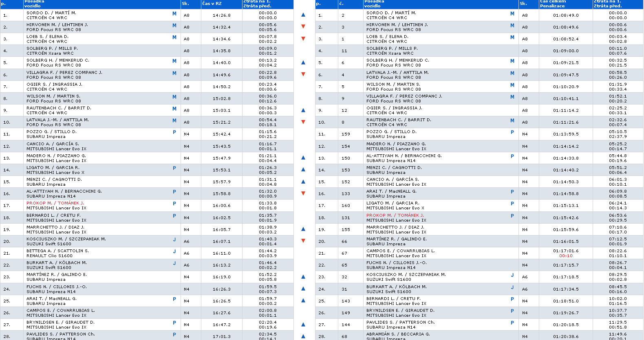Click the P icon beside Pozzo in stage table
Screen dimensions: 644x340
pos(174,132)
